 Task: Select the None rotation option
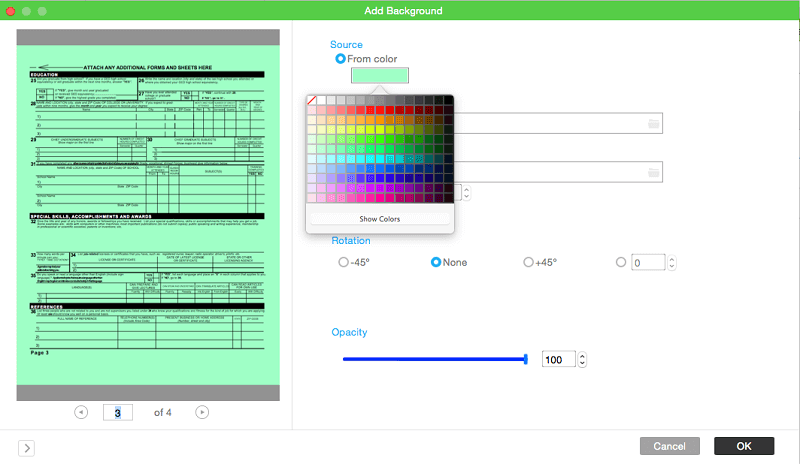pos(436,262)
